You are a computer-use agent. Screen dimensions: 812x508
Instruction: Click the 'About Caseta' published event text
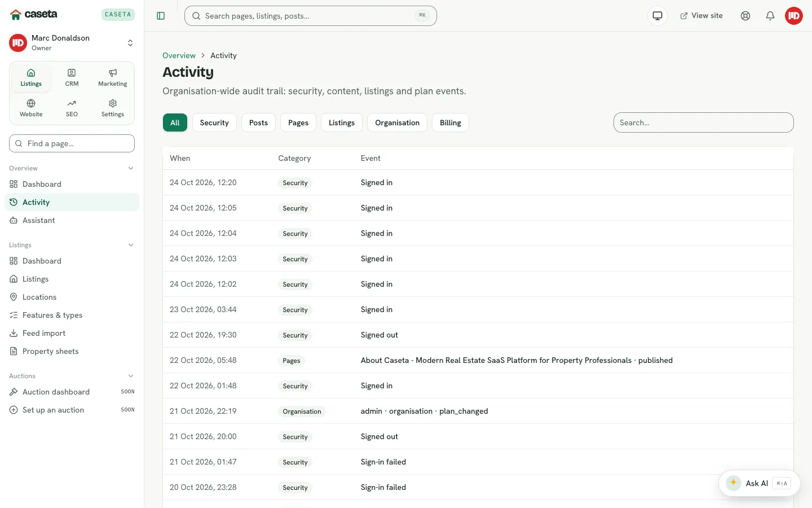tap(517, 360)
